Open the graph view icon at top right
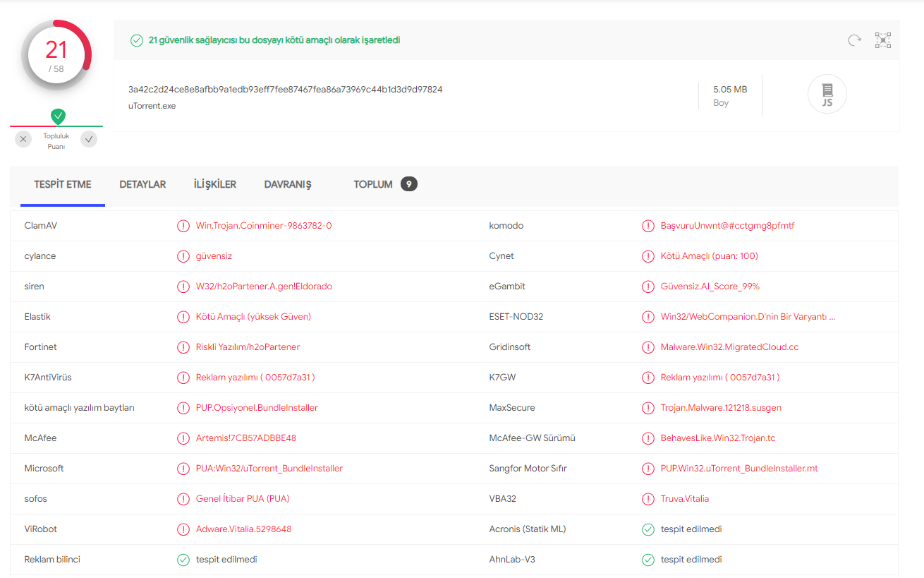Image resolution: width=924 pixels, height=578 pixels. [x=883, y=40]
